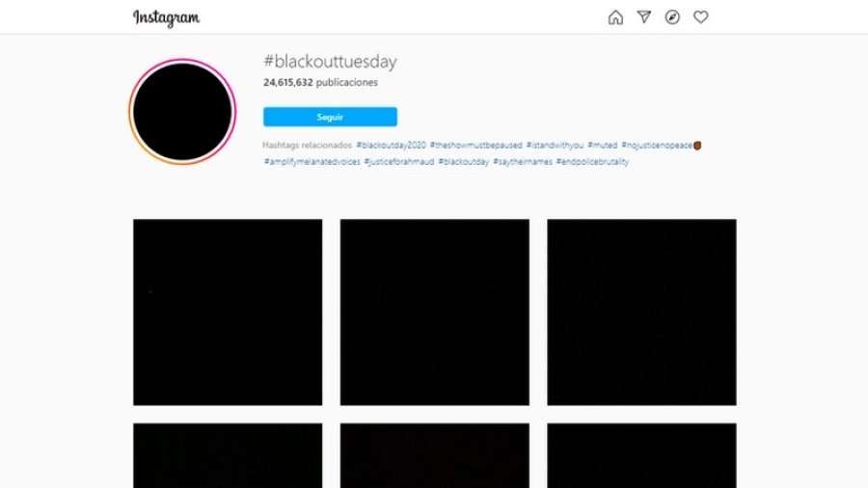This screenshot has width=868, height=488.
Task: Go to the #muted hashtag
Action: click(602, 145)
